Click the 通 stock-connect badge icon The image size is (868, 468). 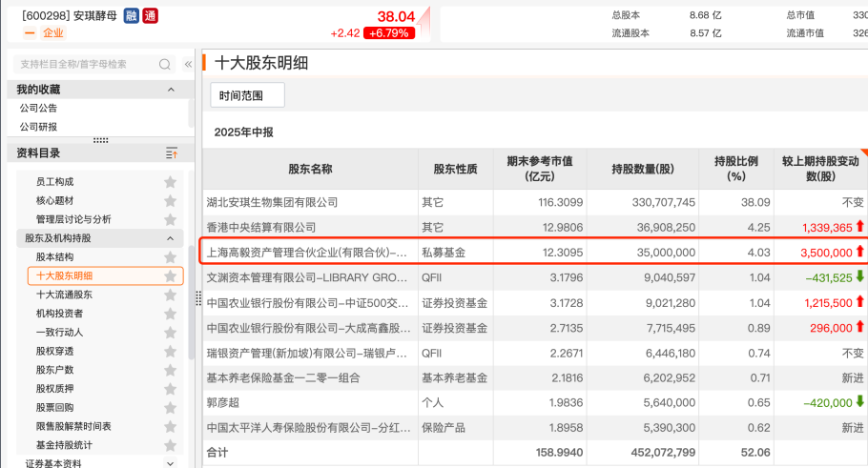(150, 15)
